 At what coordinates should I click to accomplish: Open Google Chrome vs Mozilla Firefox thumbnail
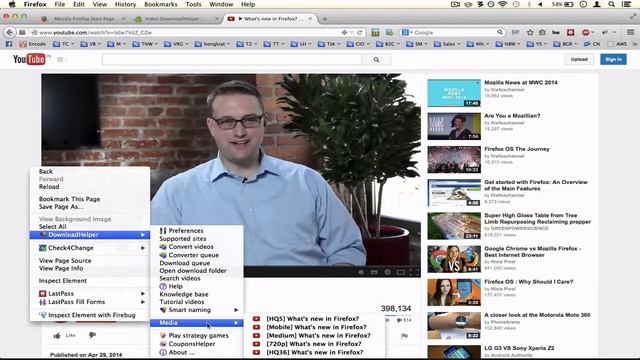454,259
